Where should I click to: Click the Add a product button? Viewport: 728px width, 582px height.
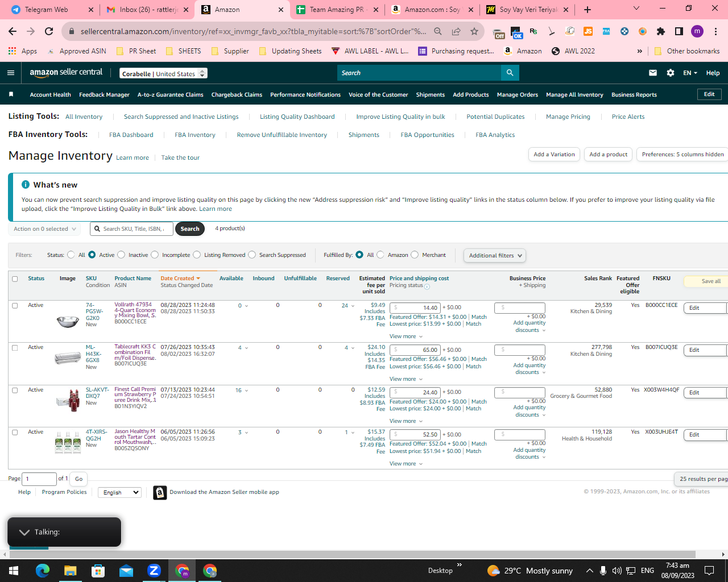(608, 155)
